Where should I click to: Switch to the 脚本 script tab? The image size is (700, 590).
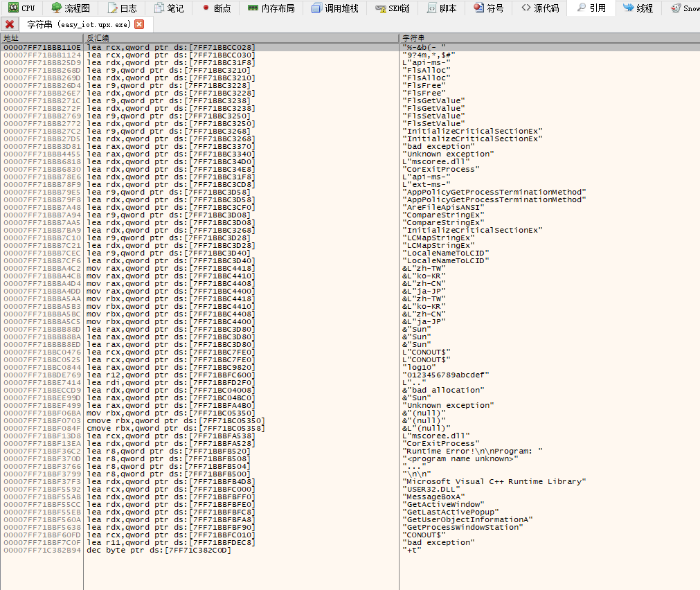pos(441,8)
